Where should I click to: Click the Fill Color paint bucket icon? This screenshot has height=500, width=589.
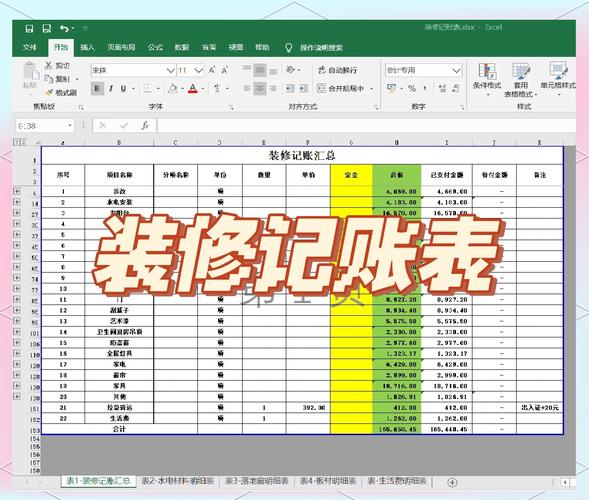tap(173, 89)
